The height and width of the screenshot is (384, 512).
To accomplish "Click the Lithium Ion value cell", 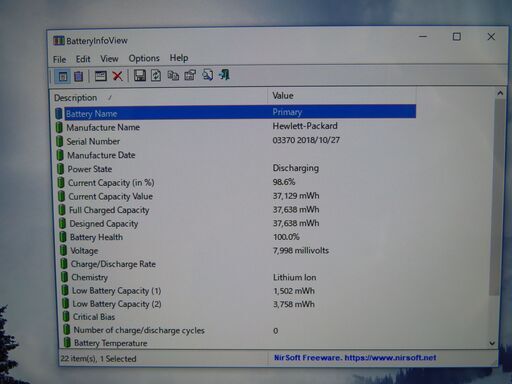I will tap(295, 277).
